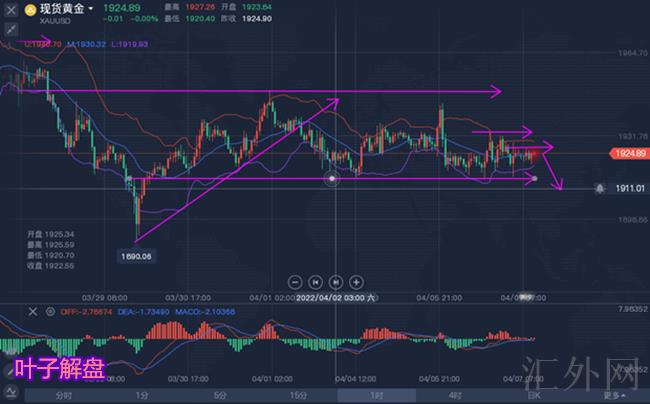Zoom in the chart with plus button
The image size is (650, 404).
357,282
